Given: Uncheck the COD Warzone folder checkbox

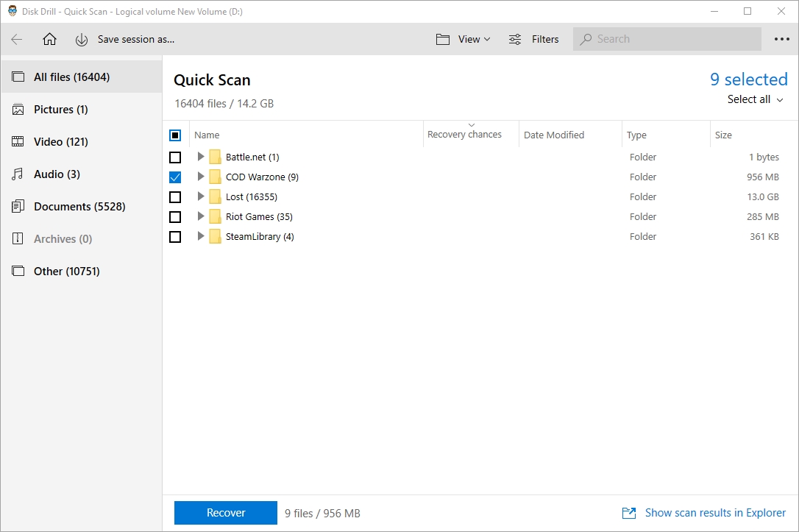Looking at the screenshot, I should coord(175,177).
